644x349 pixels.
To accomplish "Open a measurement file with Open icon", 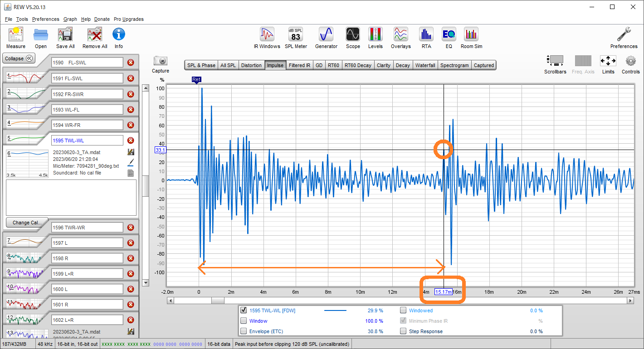I will 41,34.
